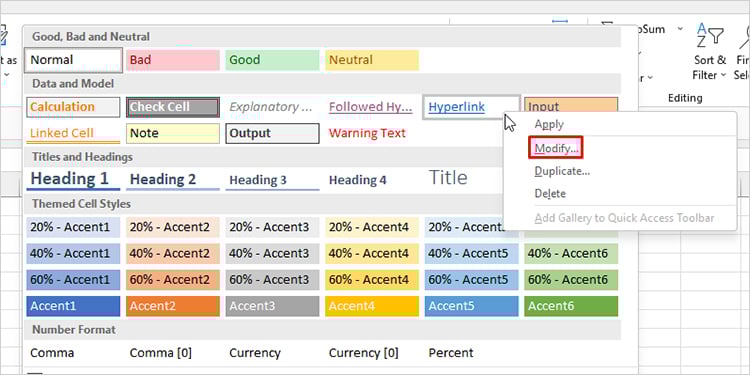
Task: Apply the Good cell style
Action: point(273,60)
